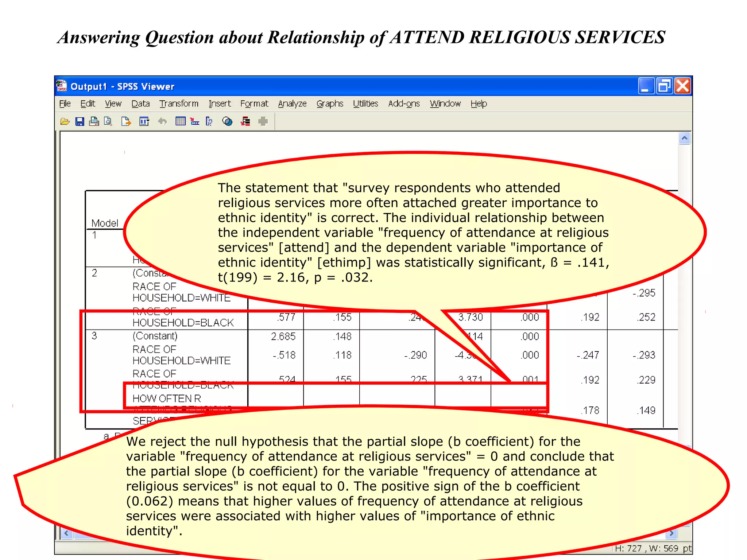Open the View menu
747x560 pixels.
(113, 104)
